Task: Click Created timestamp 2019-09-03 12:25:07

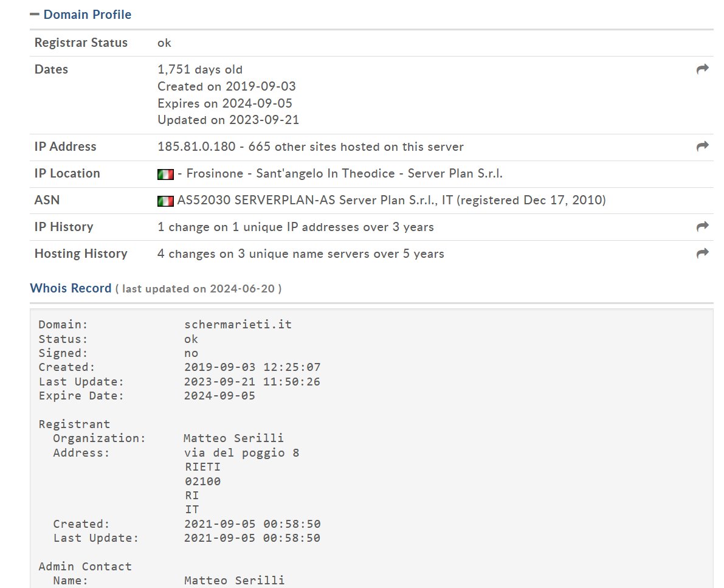Action: (252, 367)
